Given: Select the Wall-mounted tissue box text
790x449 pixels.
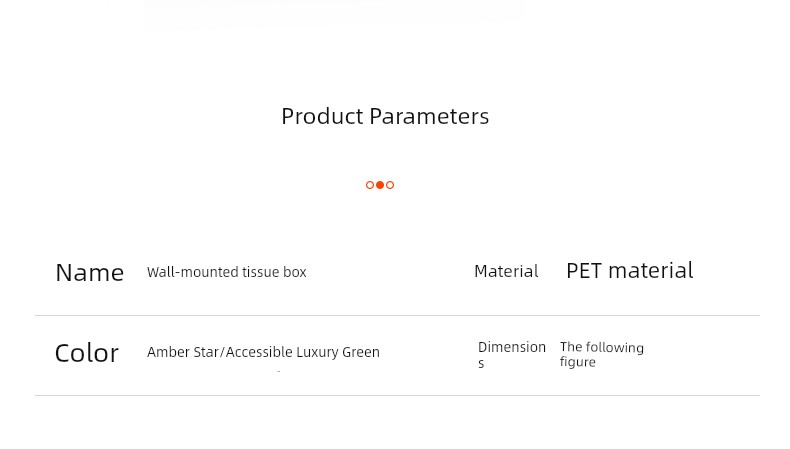Looking at the screenshot, I should tap(227, 272).
